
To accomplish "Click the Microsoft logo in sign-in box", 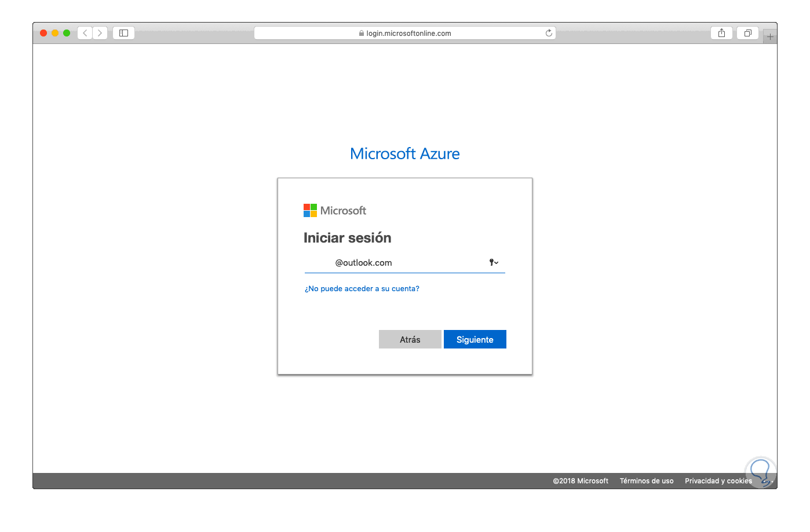I will click(x=335, y=211).
